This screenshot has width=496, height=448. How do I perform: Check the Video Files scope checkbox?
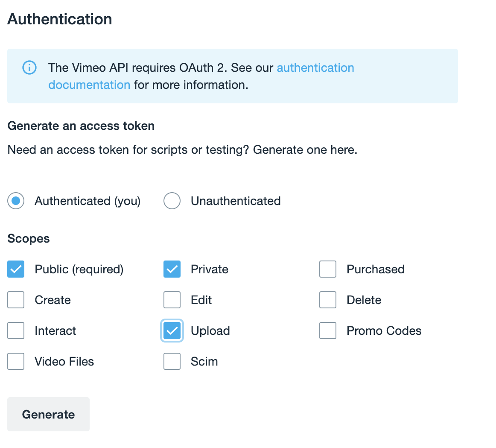pyautogui.click(x=16, y=361)
